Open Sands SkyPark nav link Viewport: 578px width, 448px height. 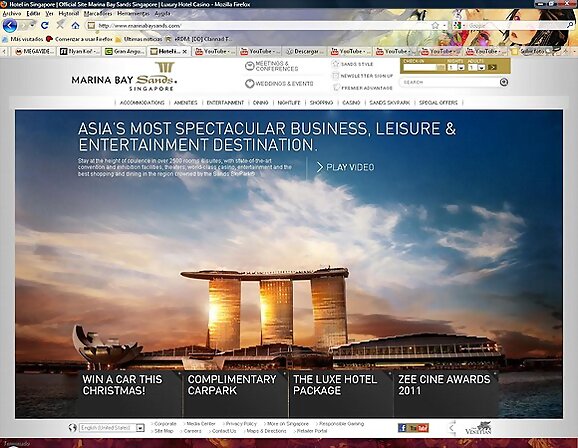pos(389,103)
